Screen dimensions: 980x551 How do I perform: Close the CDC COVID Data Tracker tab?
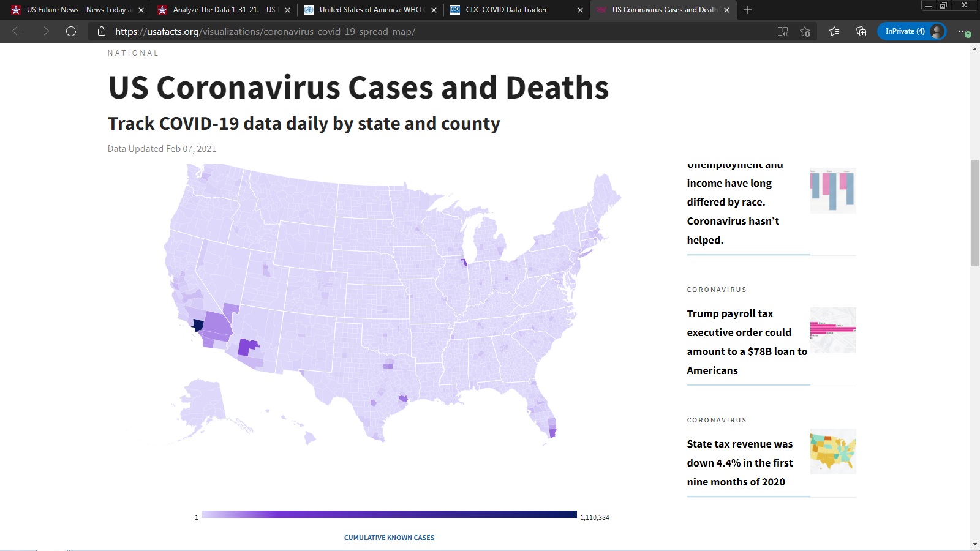580,10
